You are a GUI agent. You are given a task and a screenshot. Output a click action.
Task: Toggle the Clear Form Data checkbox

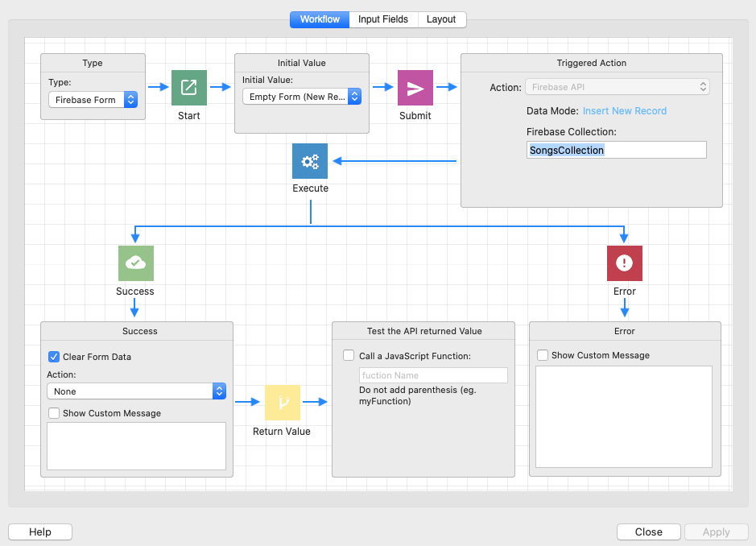pos(55,357)
